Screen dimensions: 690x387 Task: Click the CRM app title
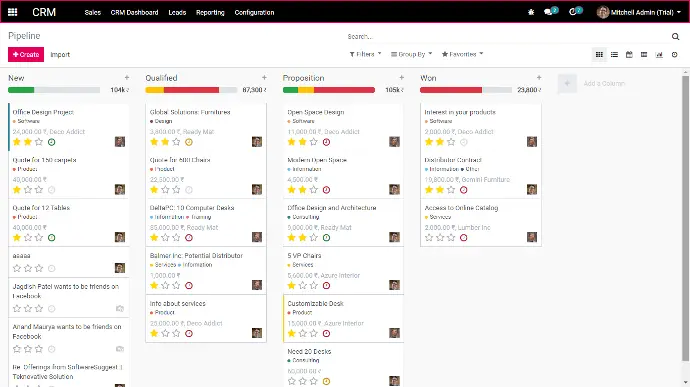pyautogui.click(x=44, y=12)
